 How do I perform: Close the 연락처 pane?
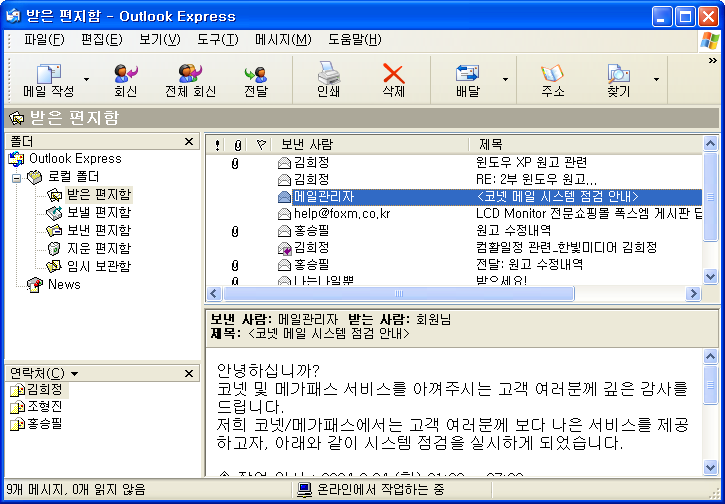189,373
